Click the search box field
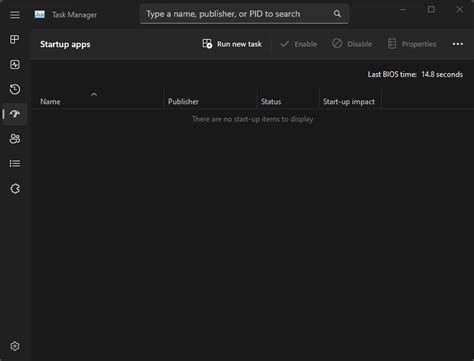 pos(244,14)
